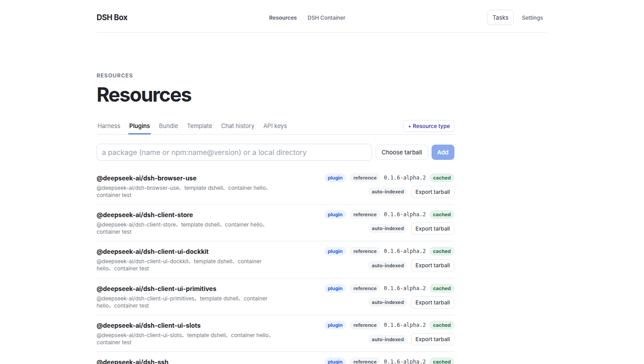Export tarball for dsh-client-ui-dockkit

(432, 265)
